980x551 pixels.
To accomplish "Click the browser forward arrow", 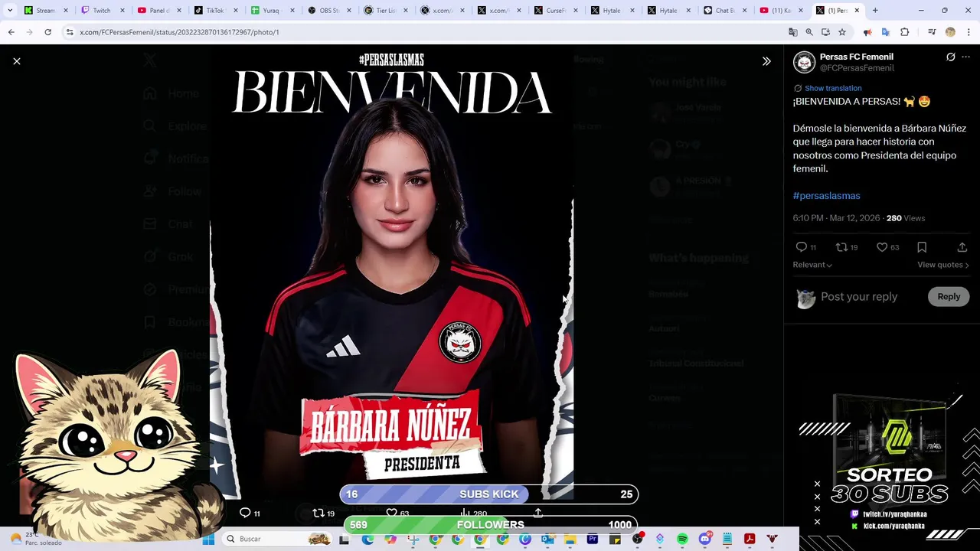I will coord(29,32).
